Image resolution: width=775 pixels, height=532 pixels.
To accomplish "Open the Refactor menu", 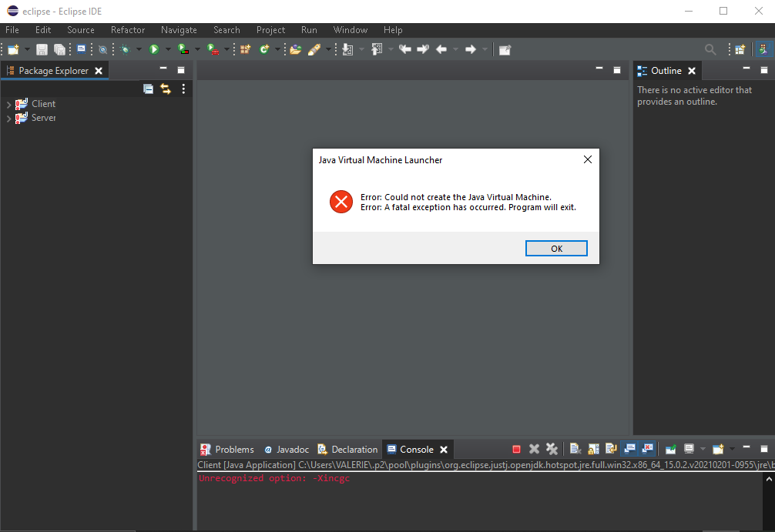I will point(128,30).
